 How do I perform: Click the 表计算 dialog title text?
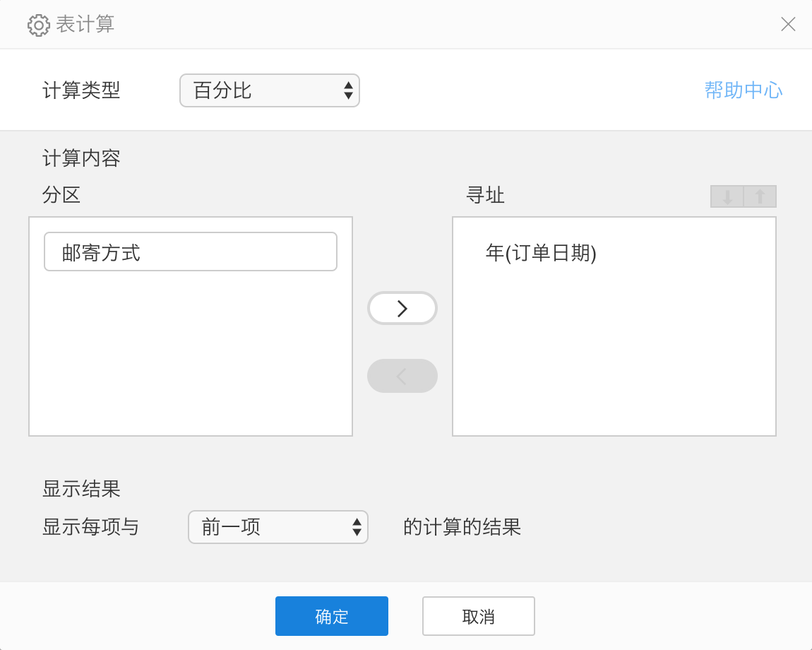pos(85,24)
